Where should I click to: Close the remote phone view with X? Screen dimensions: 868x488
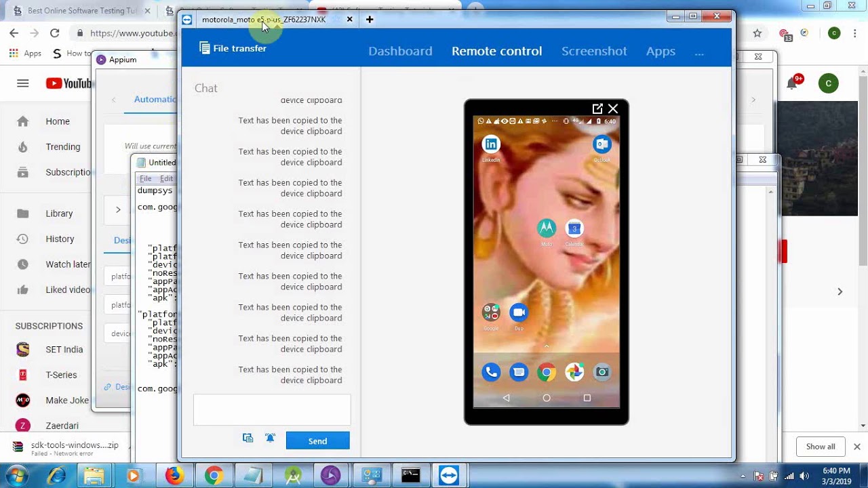[x=613, y=108]
